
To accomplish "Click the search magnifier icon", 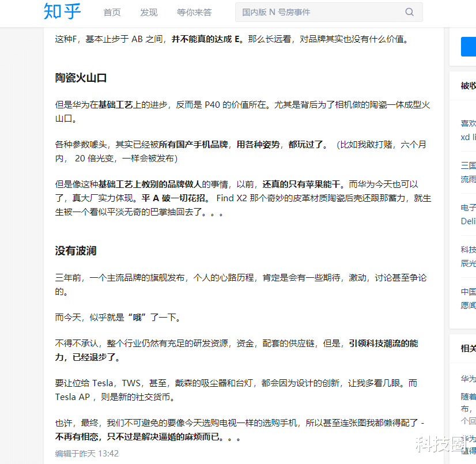I will [x=409, y=12].
